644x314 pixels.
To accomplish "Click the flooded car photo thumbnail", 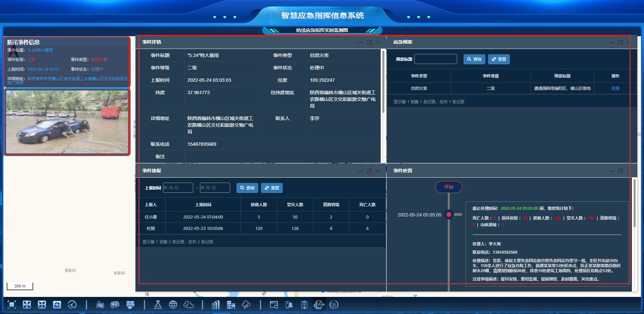I will 67,122.
